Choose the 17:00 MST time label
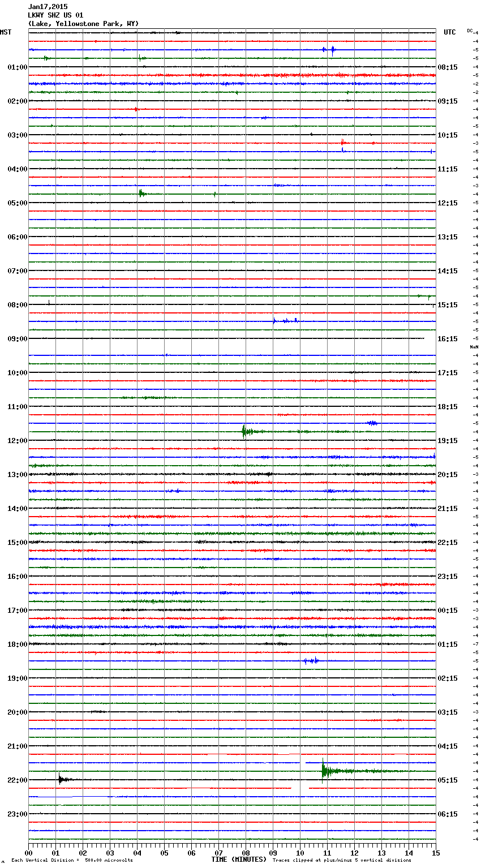Image resolution: width=481 pixels, height=868 pixels. click(x=18, y=610)
